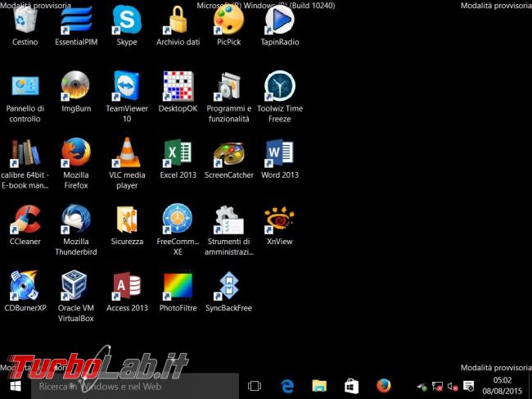
Task: Launch Firefox from the taskbar
Action: click(384, 386)
